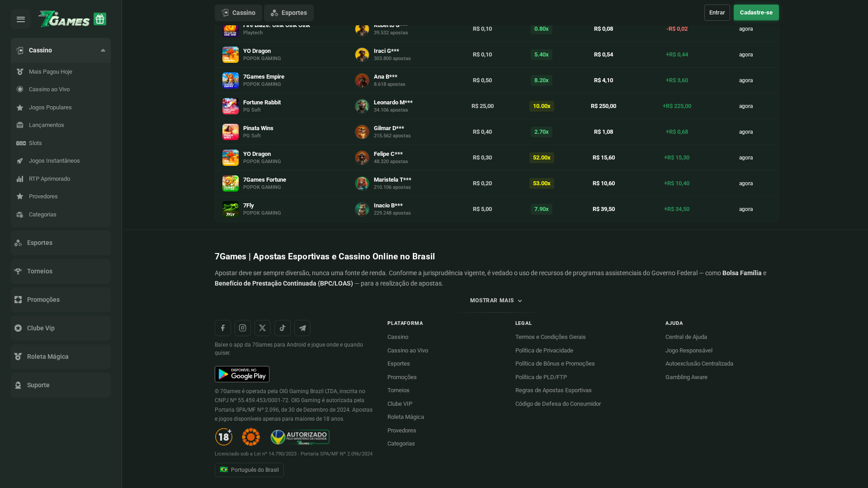Open Política de Bônus e Promoções link

(555, 364)
